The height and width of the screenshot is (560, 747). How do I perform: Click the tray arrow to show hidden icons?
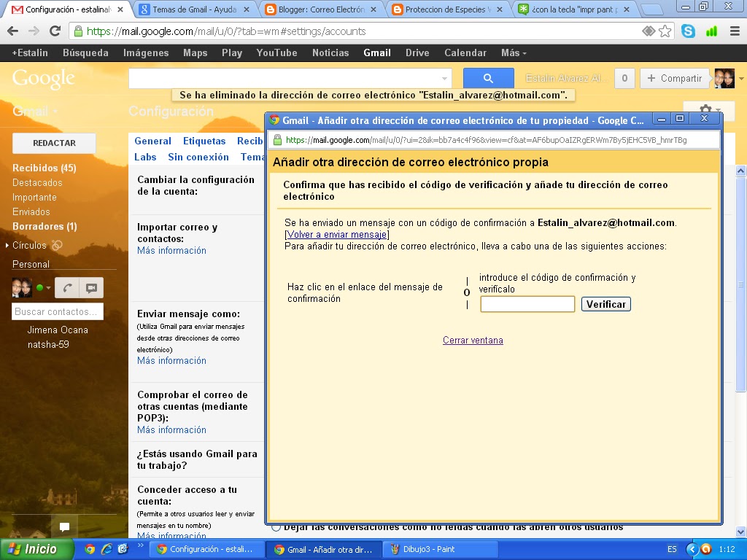[692, 549]
